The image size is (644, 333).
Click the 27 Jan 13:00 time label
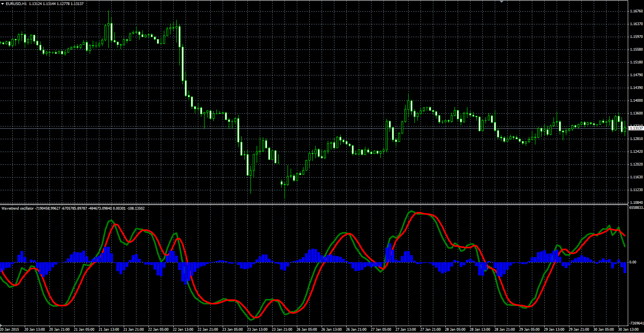(405, 330)
